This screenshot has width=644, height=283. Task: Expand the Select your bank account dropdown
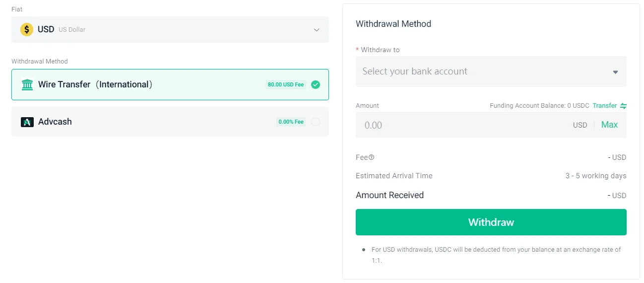coord(491,71)
